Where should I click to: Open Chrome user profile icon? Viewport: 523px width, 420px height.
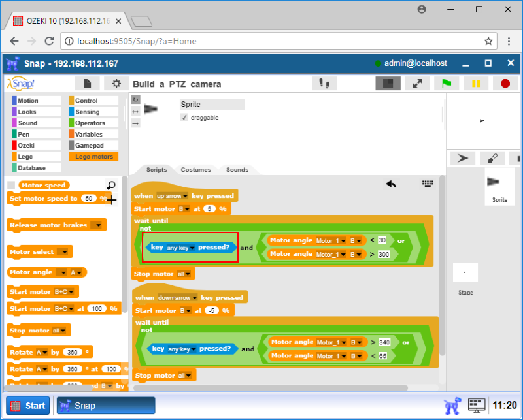click(x=422, y=9)
